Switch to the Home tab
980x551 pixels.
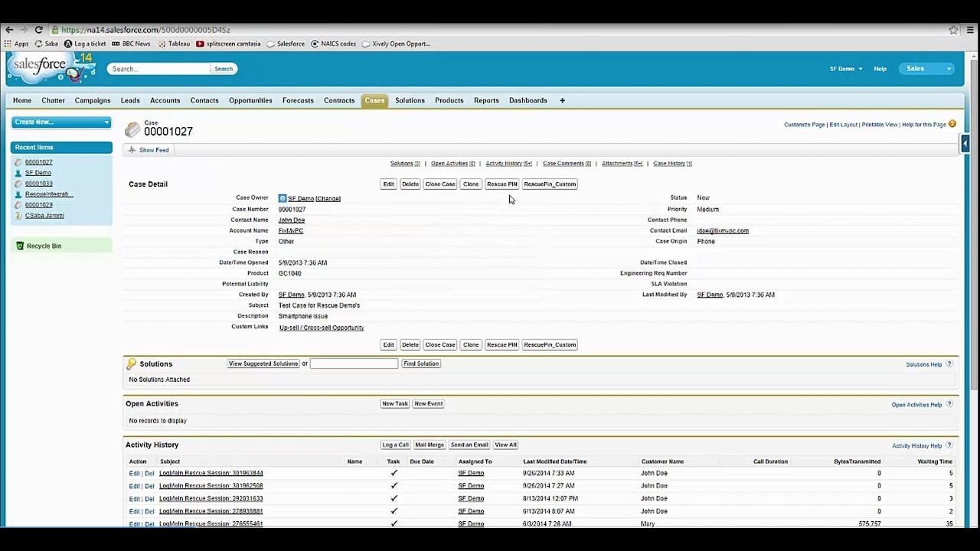point(22,100)
